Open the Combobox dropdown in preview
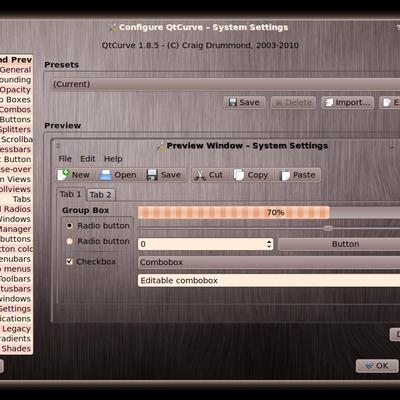Screen dimensions: 400x400 click(x=269, y=262)
